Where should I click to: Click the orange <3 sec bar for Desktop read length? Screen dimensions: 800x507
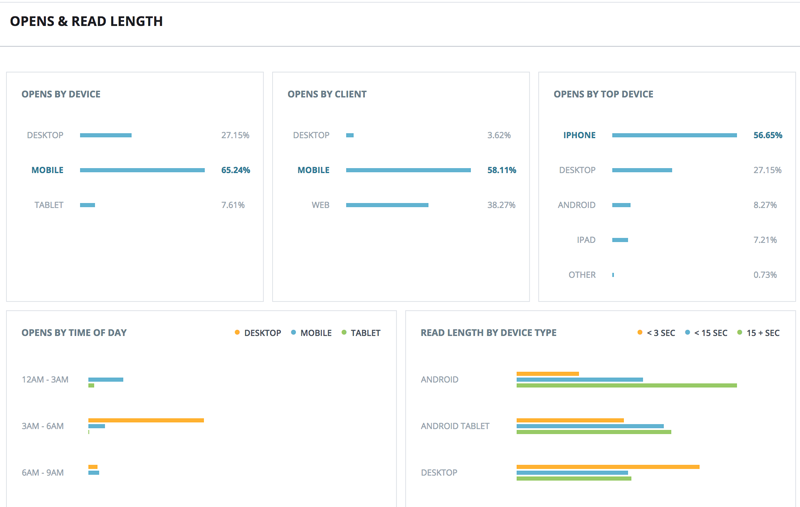[608, 467]
